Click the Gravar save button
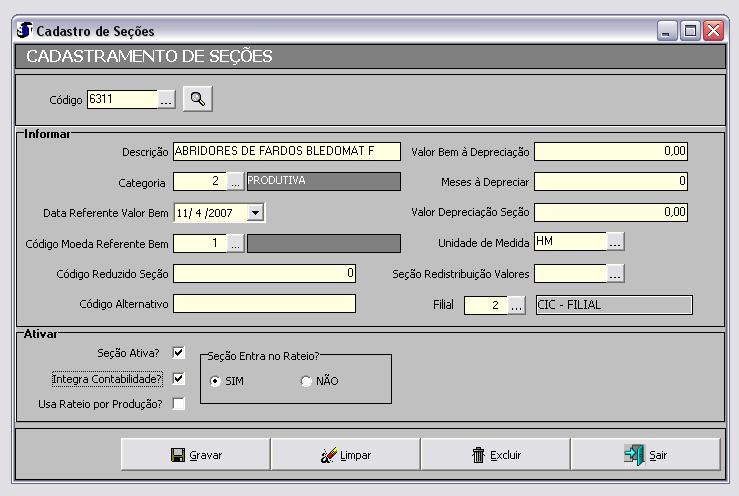This screenshot has width=739, height=496. point(195,455)
